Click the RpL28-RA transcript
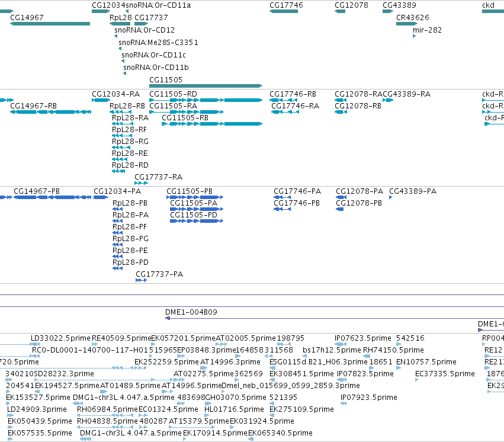 pyautogui.click(x=123, y=124)
